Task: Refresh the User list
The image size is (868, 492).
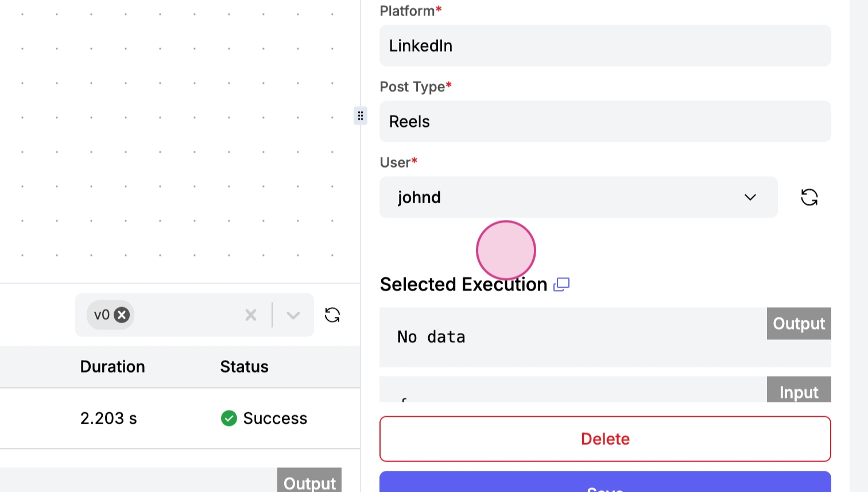Action: point(809,197)
